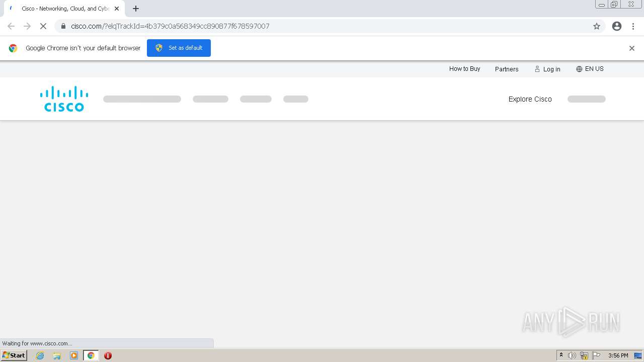Open Explore Cisco menu
644x362 pixels.
pos(530,99)
